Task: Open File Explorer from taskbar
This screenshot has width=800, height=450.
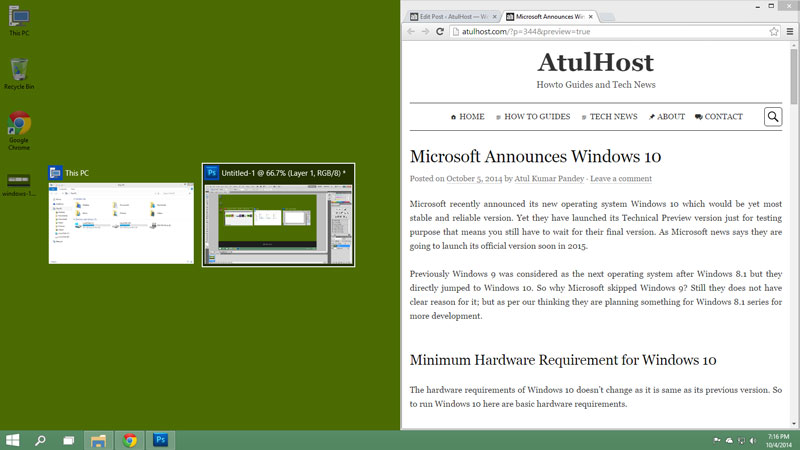Action: [98, 440]
